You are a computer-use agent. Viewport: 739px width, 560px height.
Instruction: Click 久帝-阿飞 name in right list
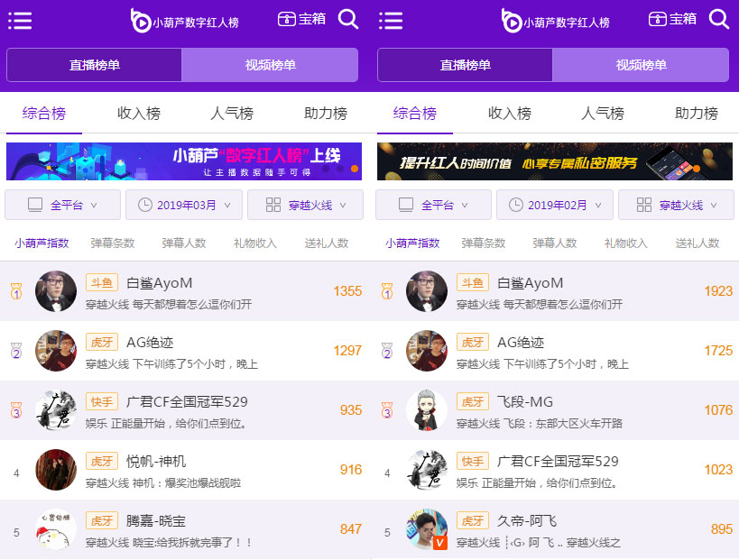(x=527, y=521)
